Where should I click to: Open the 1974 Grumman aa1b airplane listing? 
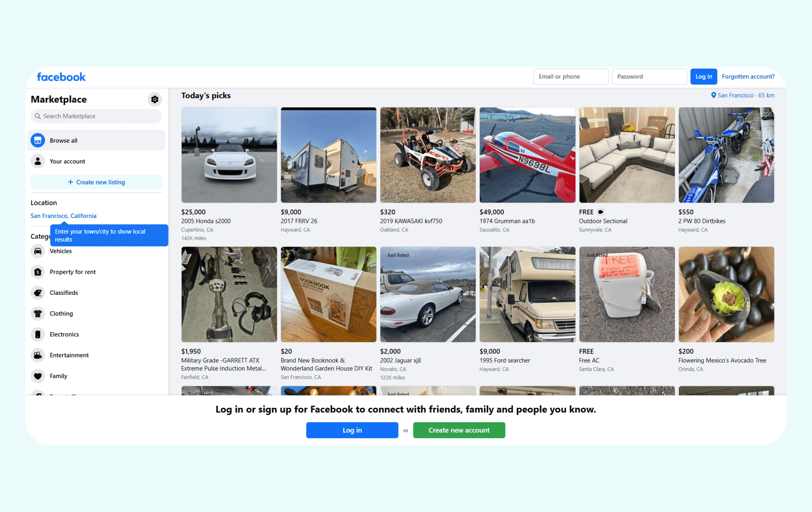pyautogui.click(x=527, y=155)
